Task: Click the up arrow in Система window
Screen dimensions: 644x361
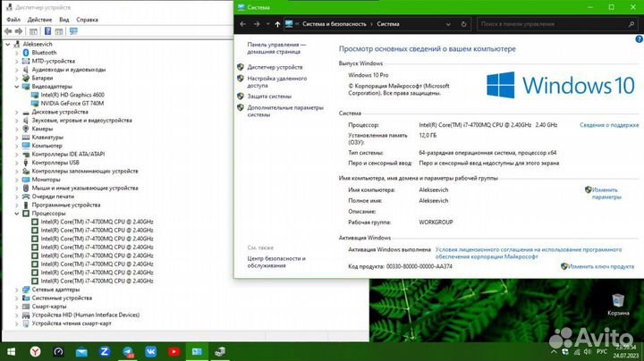Action: 277,24
